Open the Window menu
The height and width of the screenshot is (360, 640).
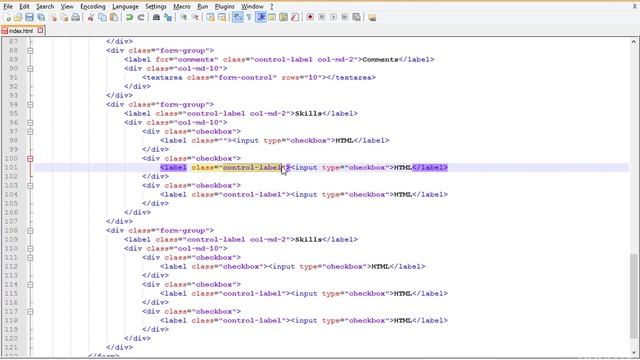click(252, 7)
